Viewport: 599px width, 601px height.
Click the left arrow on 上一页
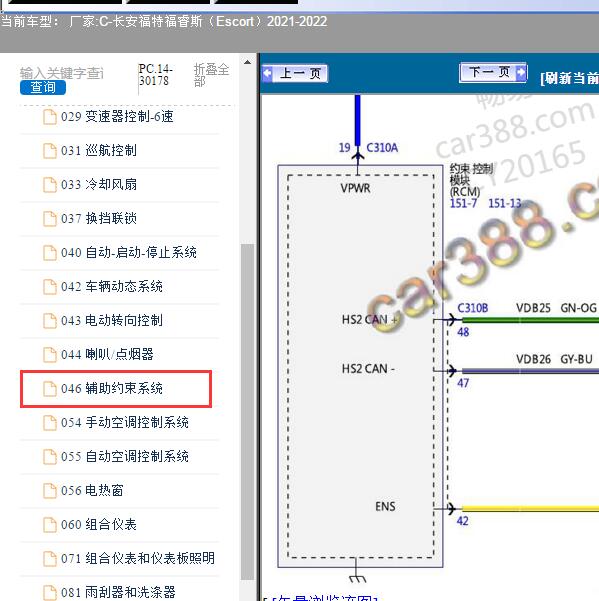click(x=267, y=73)
